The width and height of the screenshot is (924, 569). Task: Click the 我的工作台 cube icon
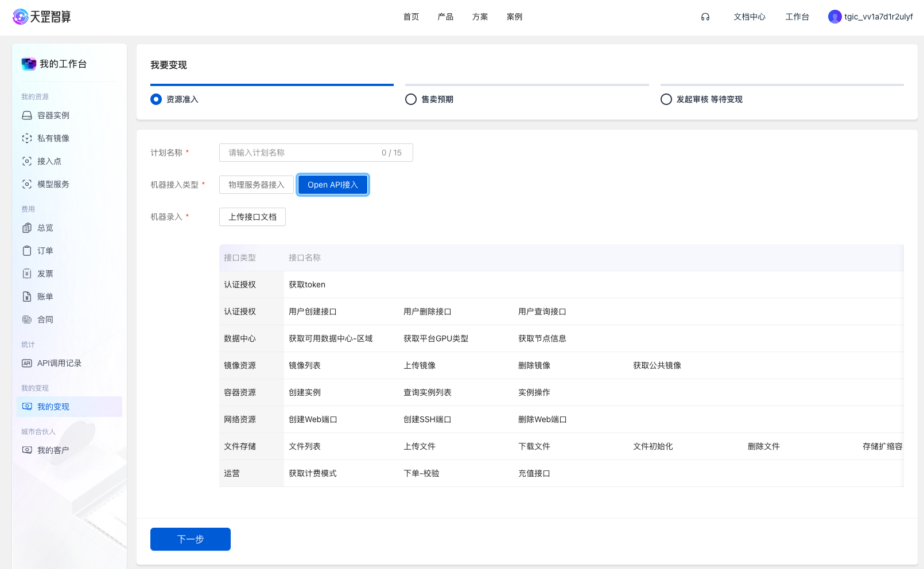click(29, 64)
